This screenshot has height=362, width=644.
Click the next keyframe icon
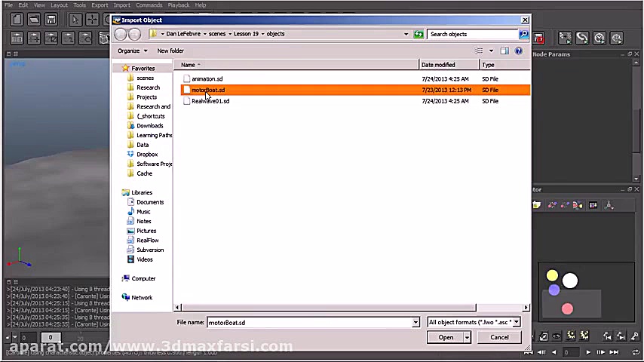click(x=621, y=336)
